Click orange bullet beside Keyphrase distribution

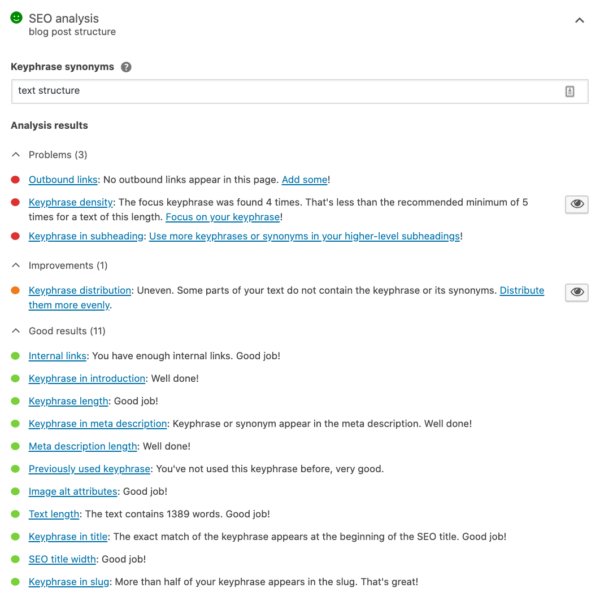(15, 291)
